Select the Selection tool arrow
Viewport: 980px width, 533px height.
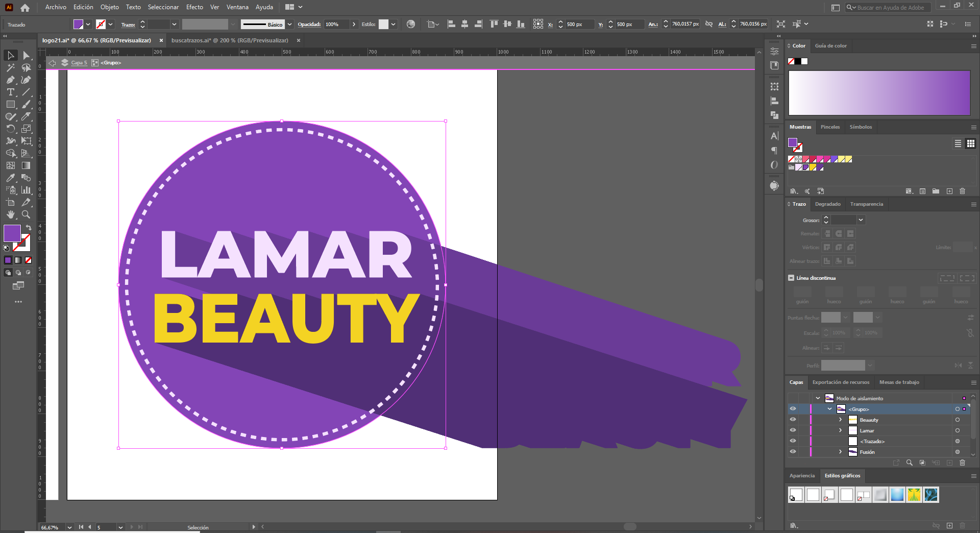coord(10,55)
